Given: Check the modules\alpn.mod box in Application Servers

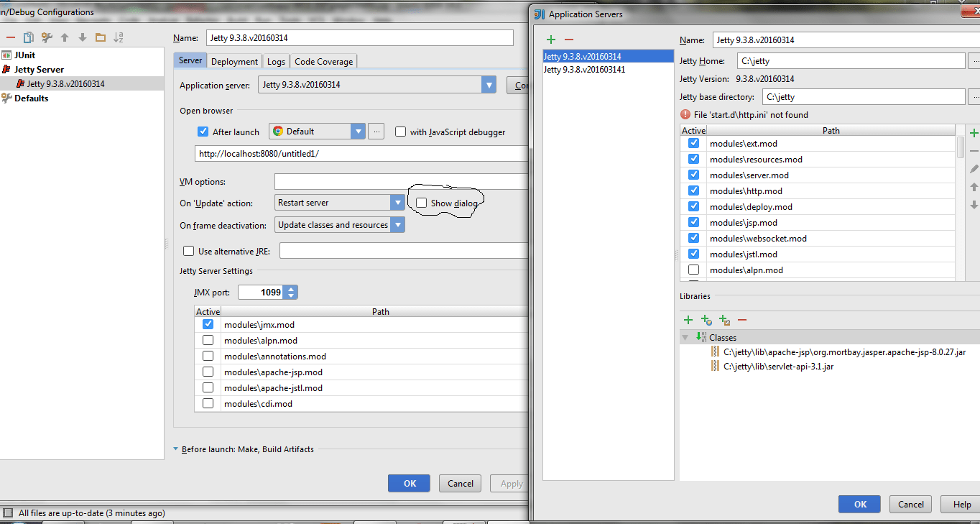Looking at the screenshot, I should tap(693, 270).
